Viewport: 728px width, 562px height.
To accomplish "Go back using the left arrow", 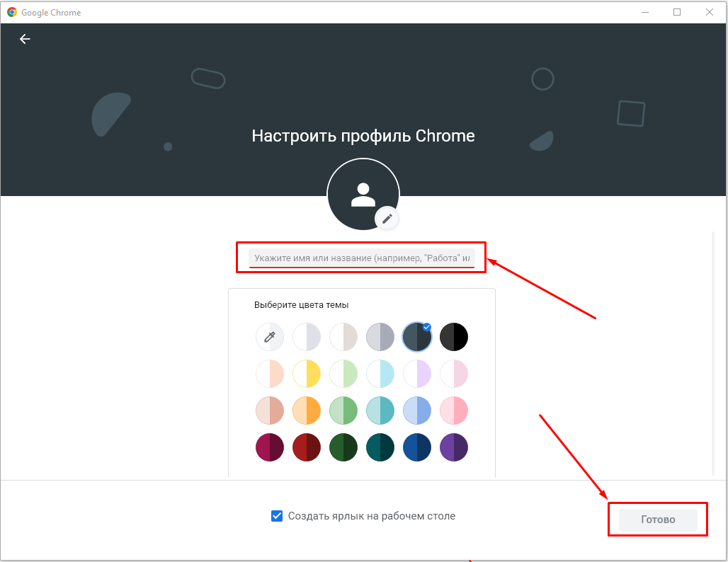I will point(25,39).
